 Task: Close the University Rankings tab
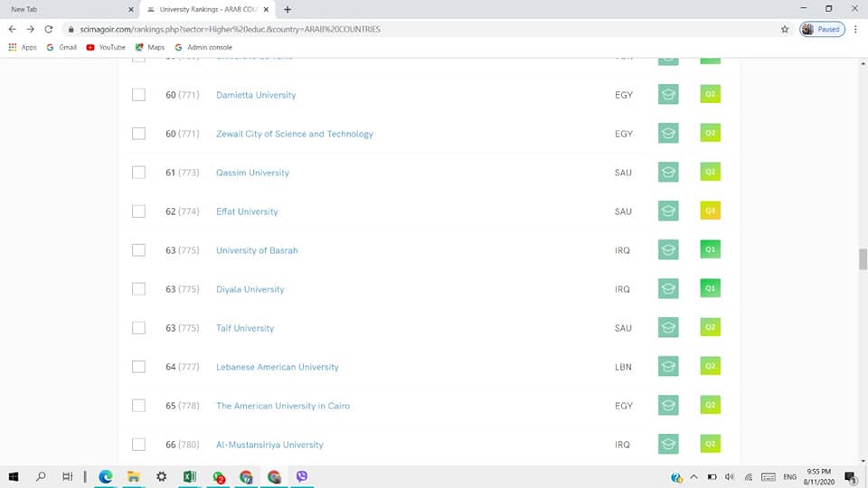tap(266, 9)
